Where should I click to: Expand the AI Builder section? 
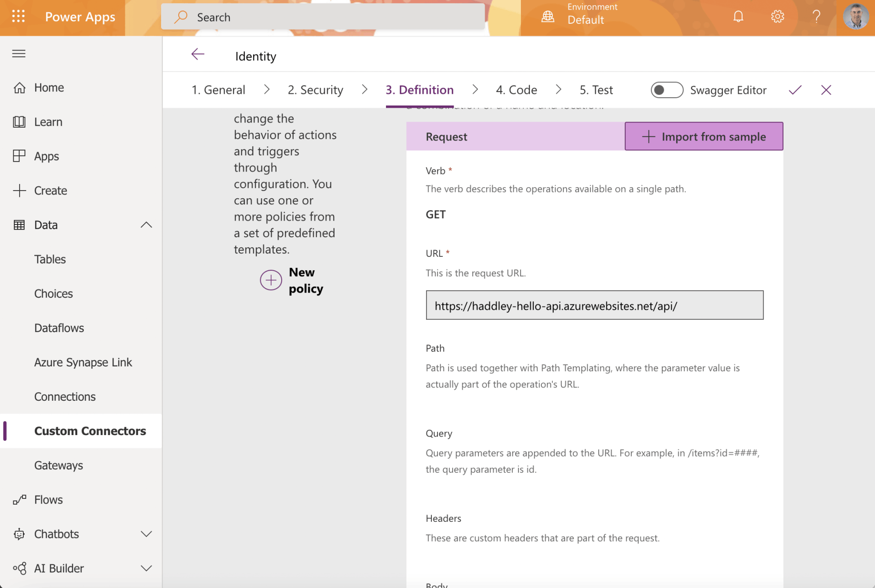click(x=146, y=568)
